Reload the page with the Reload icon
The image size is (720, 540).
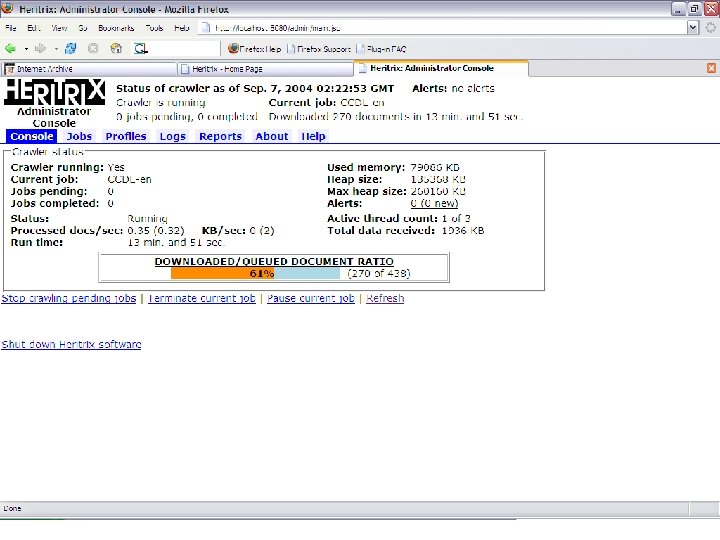[71, 48]
